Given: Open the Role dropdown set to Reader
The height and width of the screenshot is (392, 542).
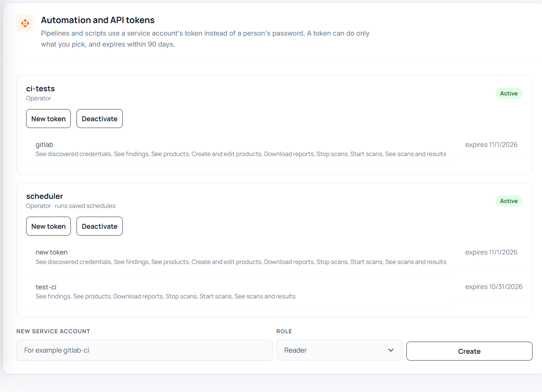Looking at the screenshot, I should (x=339, y=350).
